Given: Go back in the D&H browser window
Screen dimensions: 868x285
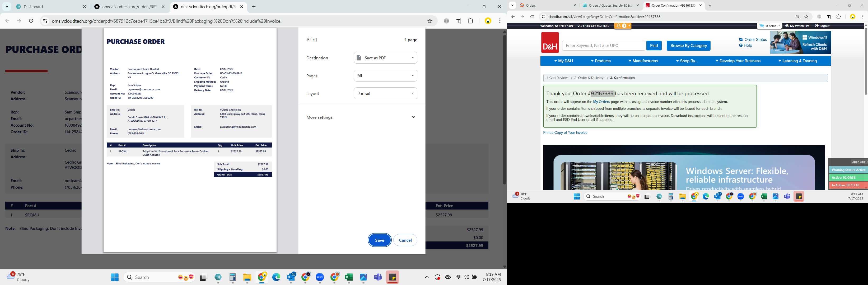Looking at the screenshot, I should [x=513, y=16].
